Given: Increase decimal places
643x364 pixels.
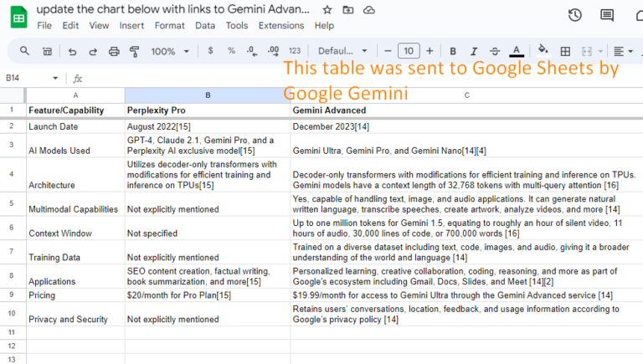Looking at the screenshot, I should pos(273,51).
